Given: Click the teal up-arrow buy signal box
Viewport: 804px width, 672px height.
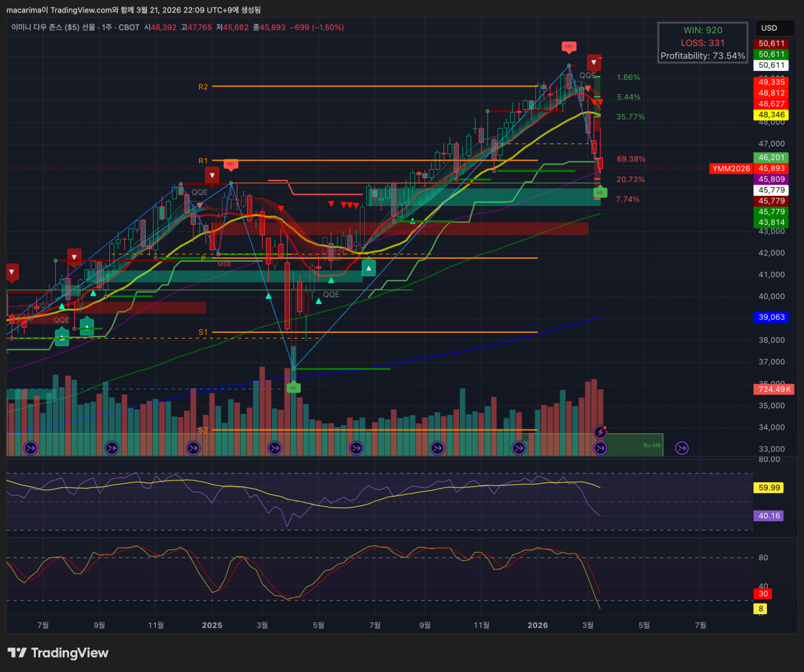Looking at the screenshot, I should tap(369, 268).
